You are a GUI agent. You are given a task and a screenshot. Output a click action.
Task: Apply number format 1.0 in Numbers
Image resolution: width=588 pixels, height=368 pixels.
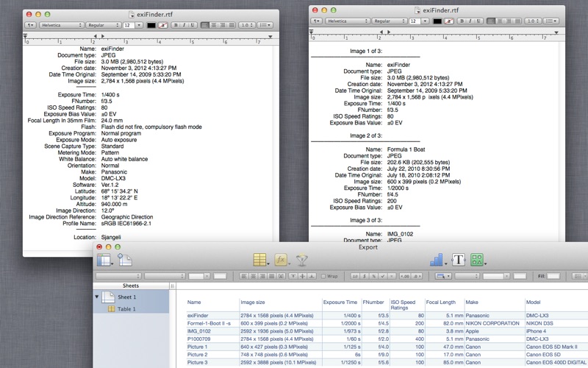point(355,276)
